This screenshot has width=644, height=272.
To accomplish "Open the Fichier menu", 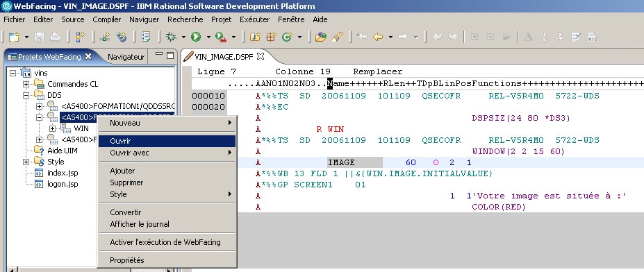I will [x=15, y=19].
